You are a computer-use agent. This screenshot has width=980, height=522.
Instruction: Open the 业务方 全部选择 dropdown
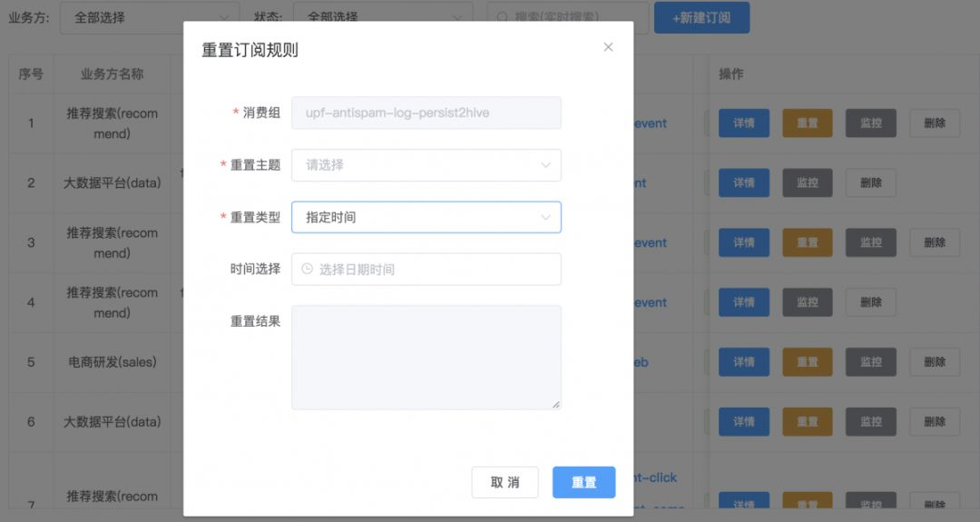150,17
